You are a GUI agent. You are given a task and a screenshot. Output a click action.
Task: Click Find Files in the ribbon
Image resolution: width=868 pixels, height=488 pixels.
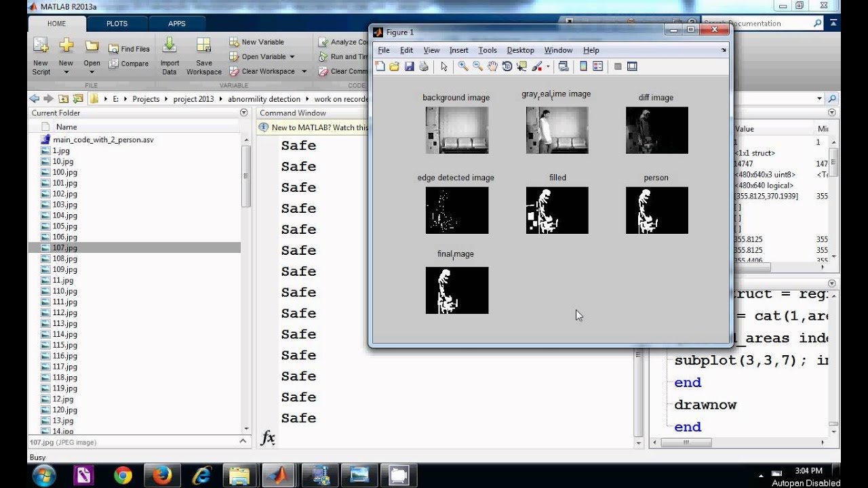point(130,49)
